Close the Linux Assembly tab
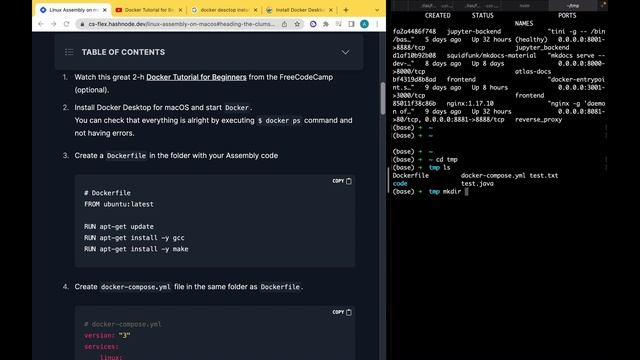 pos(105,10)
